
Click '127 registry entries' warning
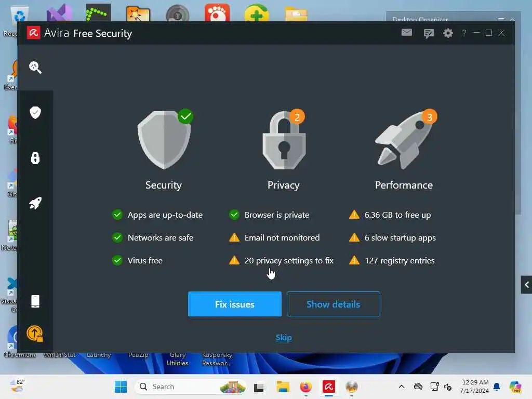click(392, 261)
